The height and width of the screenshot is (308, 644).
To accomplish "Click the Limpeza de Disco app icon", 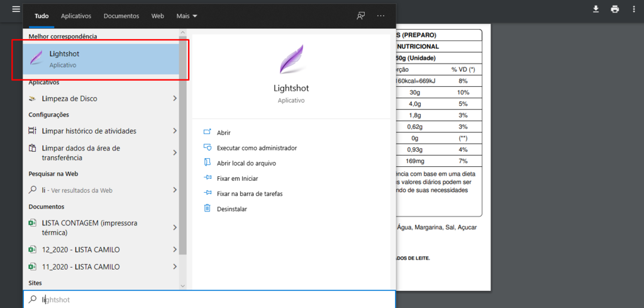I will click(33, 99).
